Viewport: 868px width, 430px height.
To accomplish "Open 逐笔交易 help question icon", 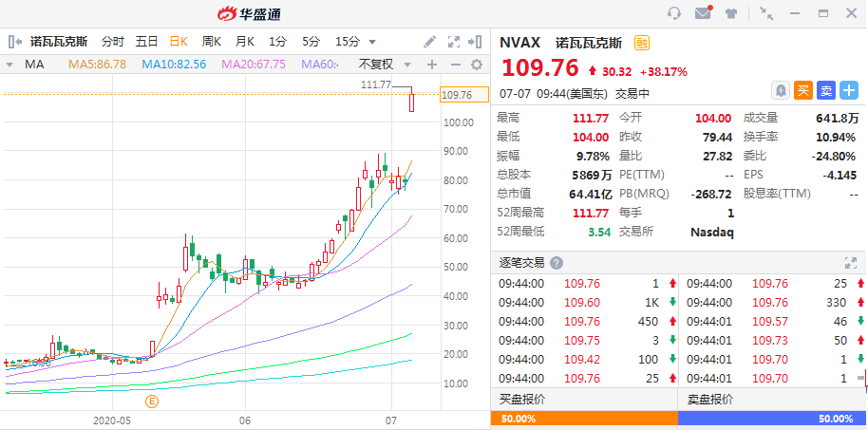I will pyautogui.click(x=557, y=263).
